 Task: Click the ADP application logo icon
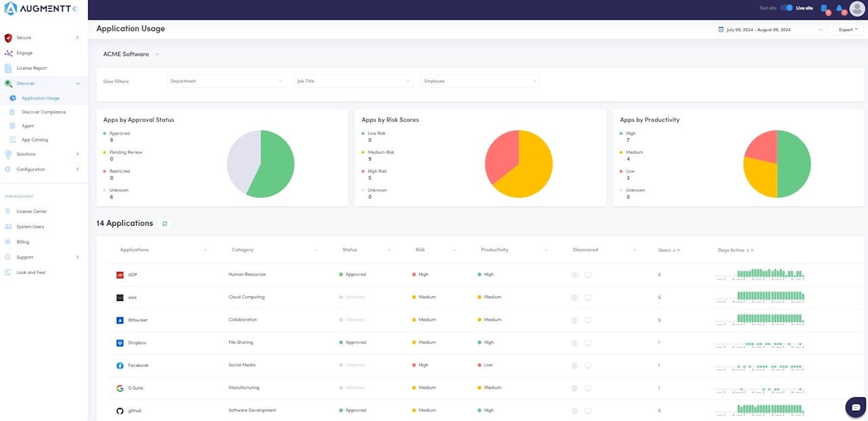point(120,275)
